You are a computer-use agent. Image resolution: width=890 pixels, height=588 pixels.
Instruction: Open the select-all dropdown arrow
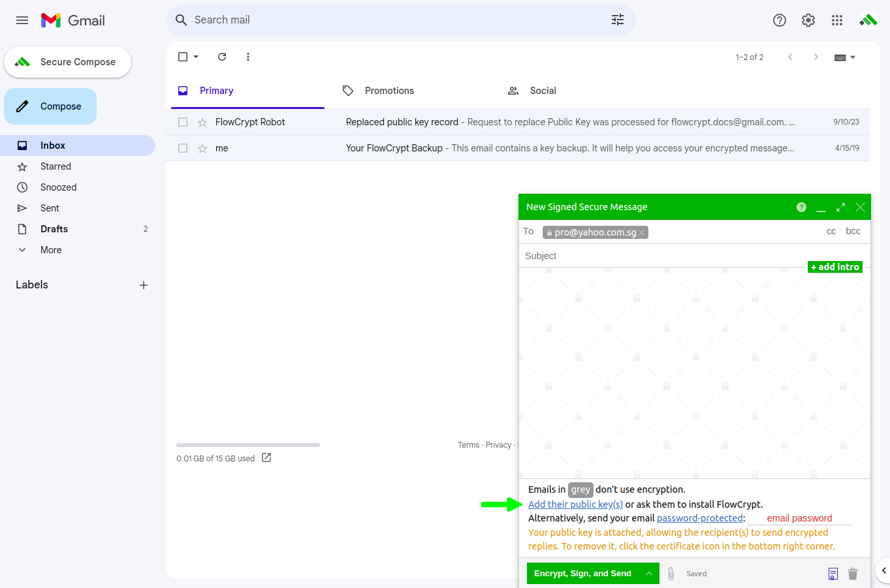(196, 57)
